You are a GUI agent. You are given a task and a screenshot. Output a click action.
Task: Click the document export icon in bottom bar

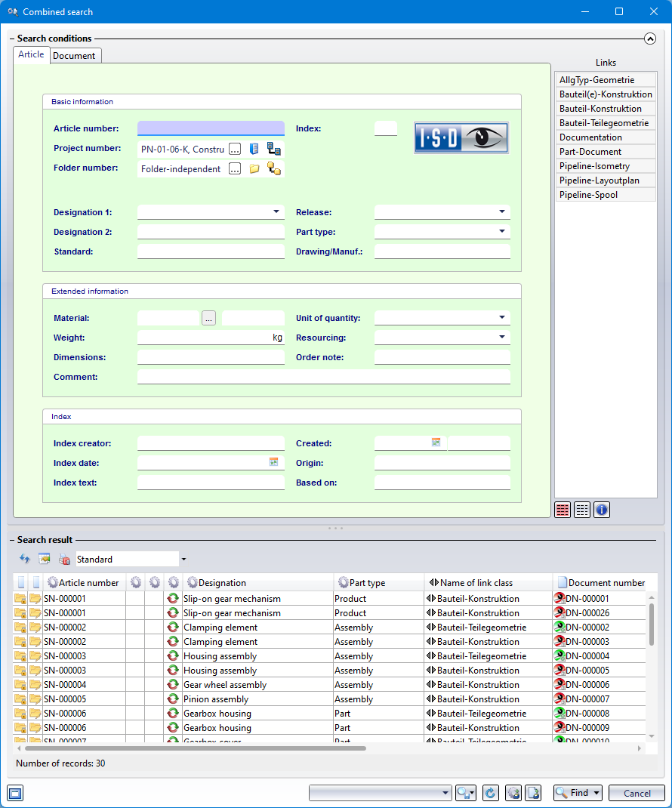click(533, 793)
